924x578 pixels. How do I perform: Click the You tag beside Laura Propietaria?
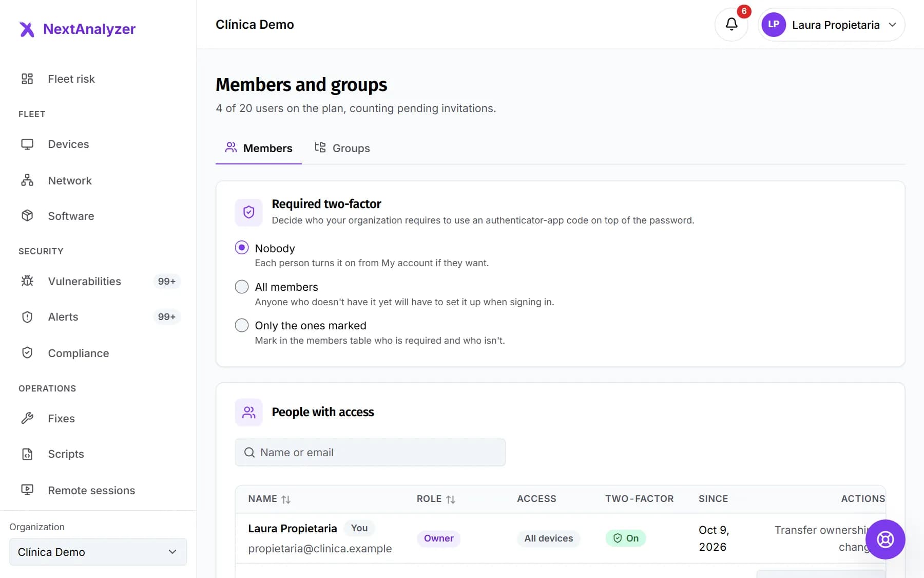pyautogui.click(x=359, y=528)
